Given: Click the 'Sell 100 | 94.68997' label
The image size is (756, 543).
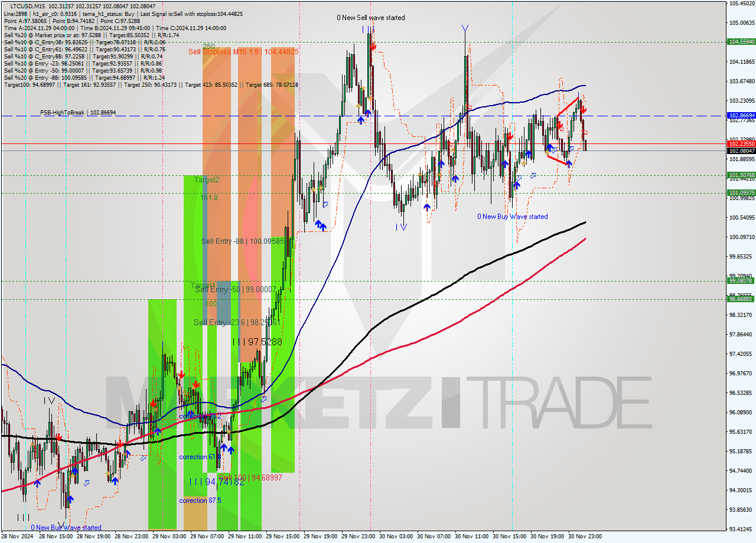Looking at the screenshot, I should click(x=250, y=477).
